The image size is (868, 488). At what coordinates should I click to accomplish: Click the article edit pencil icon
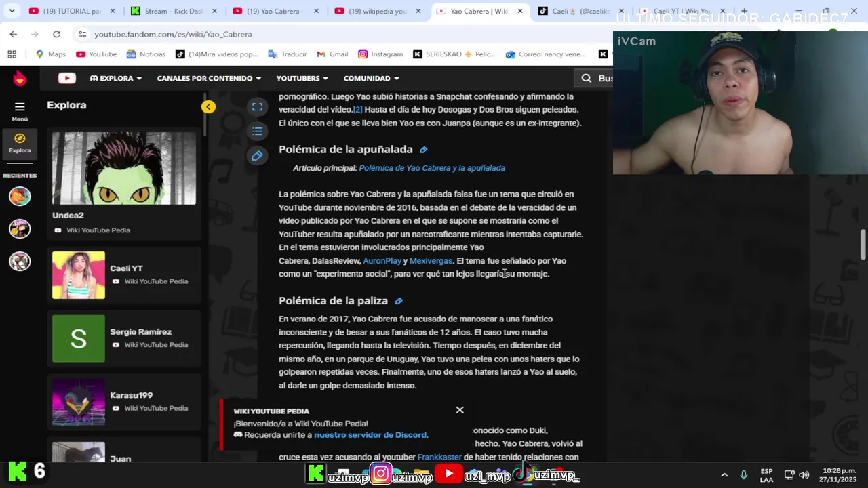[x=257, y=156]
